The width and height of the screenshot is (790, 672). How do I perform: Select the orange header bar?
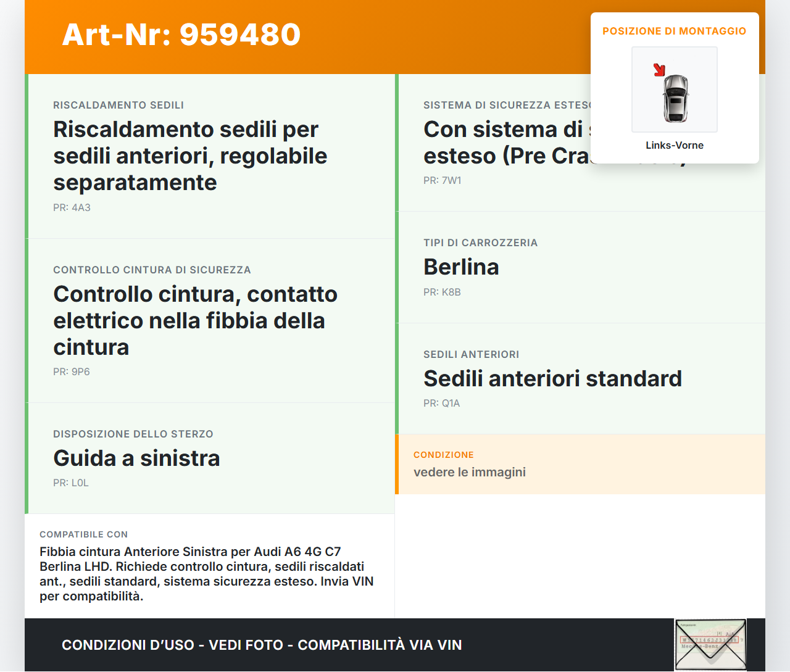point(395,37)
